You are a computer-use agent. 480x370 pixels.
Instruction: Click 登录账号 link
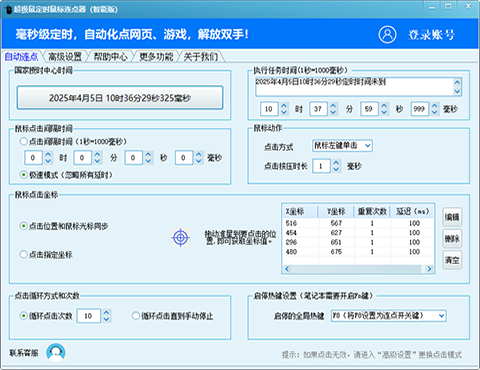click(x=431, y=35)
